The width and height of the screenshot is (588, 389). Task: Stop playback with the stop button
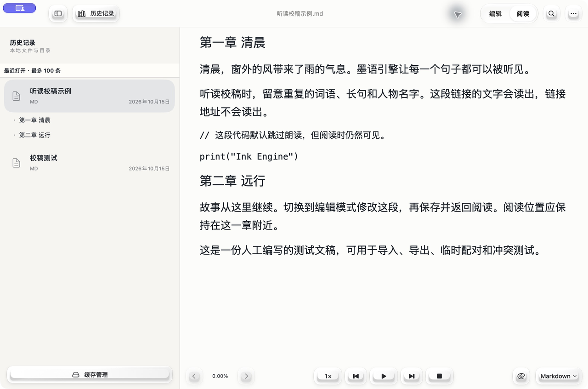(439, 376)
